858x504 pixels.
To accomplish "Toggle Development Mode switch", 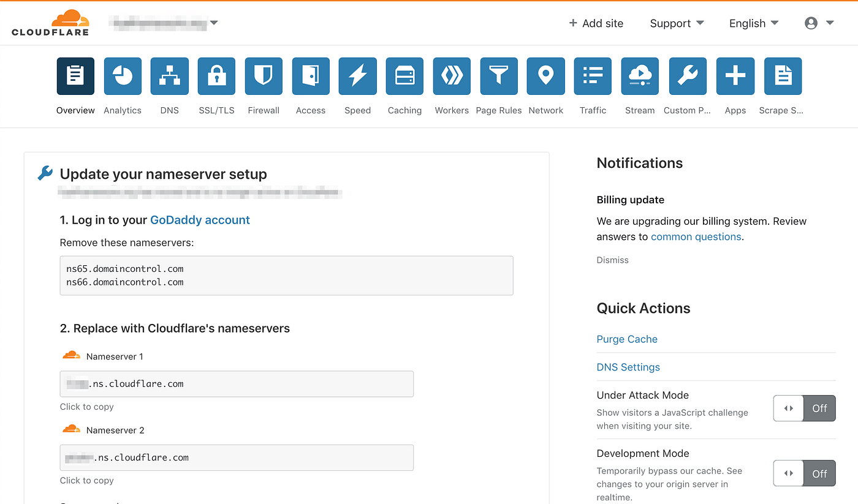I will (804, 473).
